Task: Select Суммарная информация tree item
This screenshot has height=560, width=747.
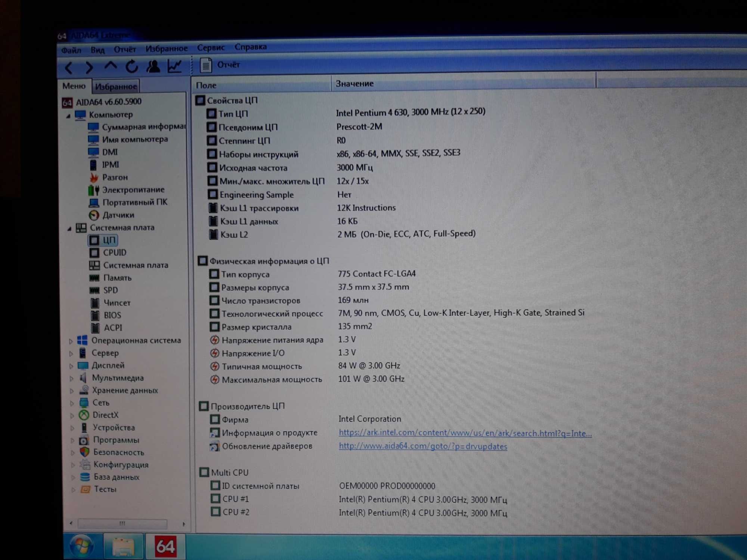Action: pyautogui.click(x=137, y=127)
